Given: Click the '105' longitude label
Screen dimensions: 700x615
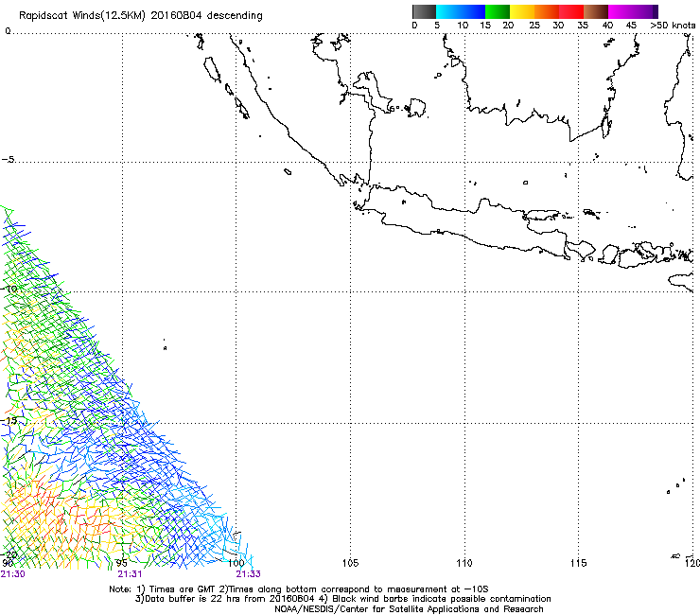Looking at the screenshot, I should [x=350, y=563].
